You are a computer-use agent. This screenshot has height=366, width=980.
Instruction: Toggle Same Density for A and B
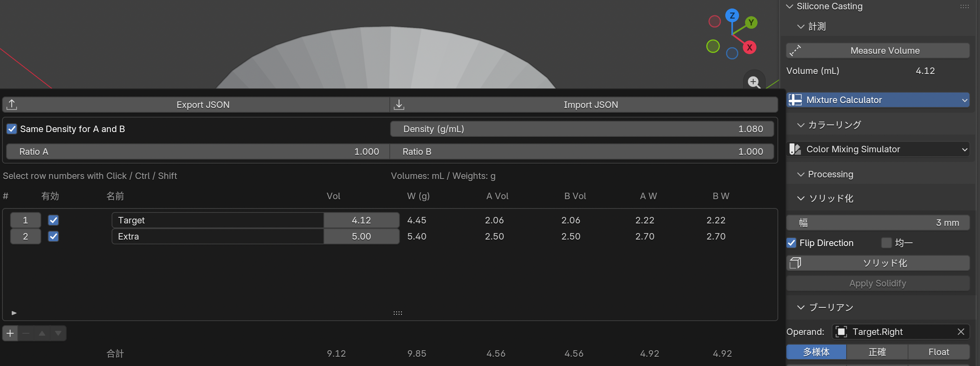tap(12, 129)
